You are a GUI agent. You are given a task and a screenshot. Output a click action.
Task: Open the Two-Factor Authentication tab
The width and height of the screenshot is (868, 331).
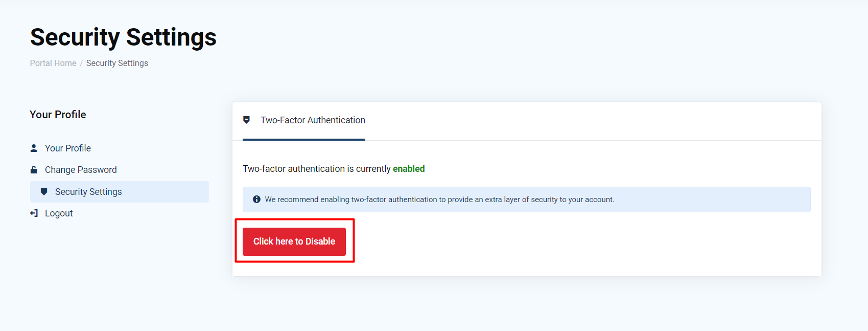304,121
